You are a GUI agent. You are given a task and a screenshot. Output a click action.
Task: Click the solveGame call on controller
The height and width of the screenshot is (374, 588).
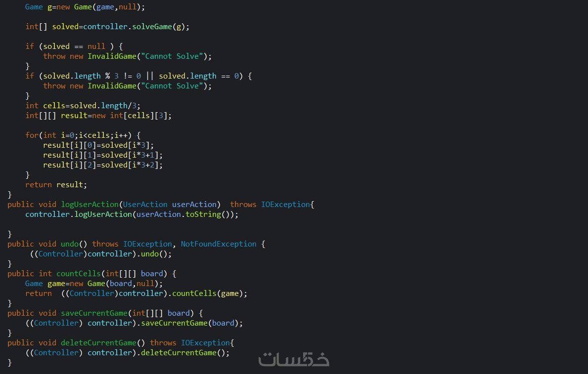pyautogui.click(x=152, y=27)
